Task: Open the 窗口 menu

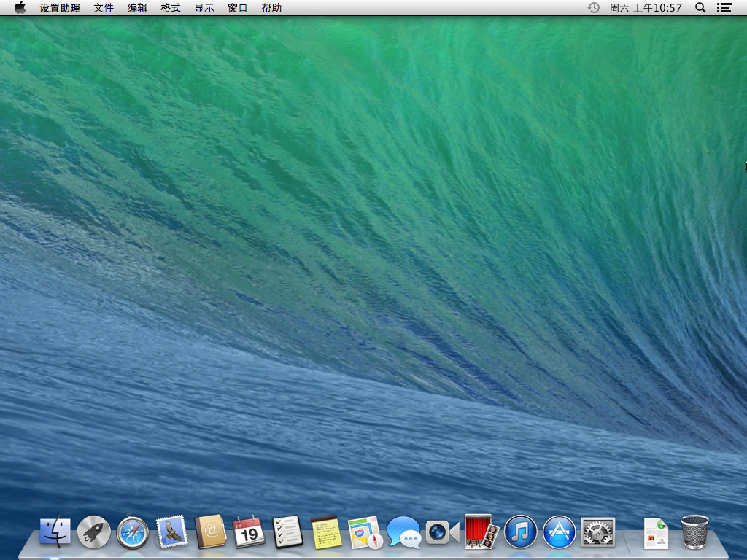Action: tap(238, 7)
